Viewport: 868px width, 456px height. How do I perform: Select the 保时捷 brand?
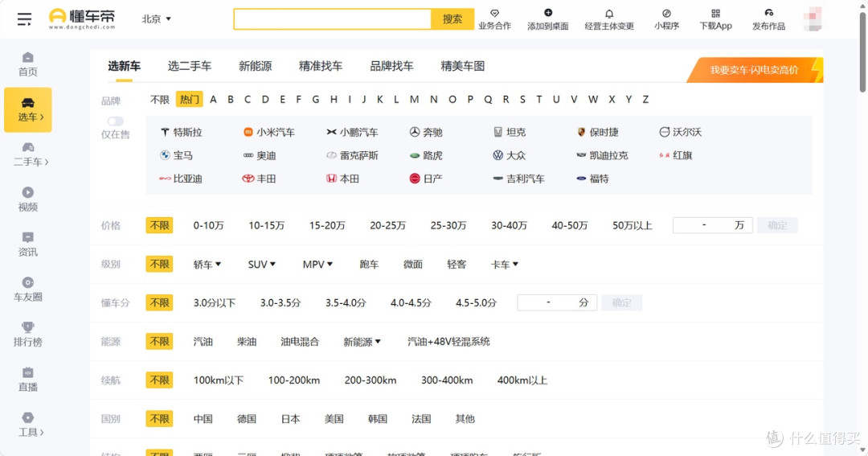pyautogui.click(x=597, y=132)
